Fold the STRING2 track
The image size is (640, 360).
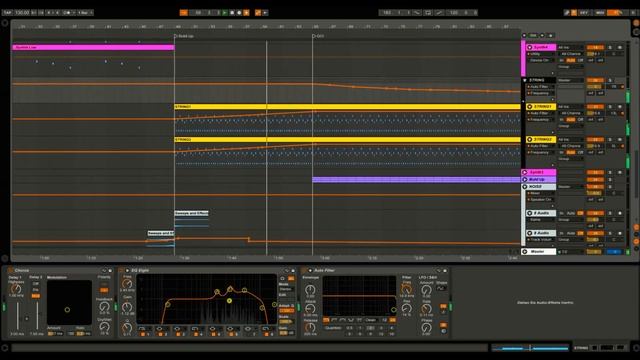[x=530, y=140]
